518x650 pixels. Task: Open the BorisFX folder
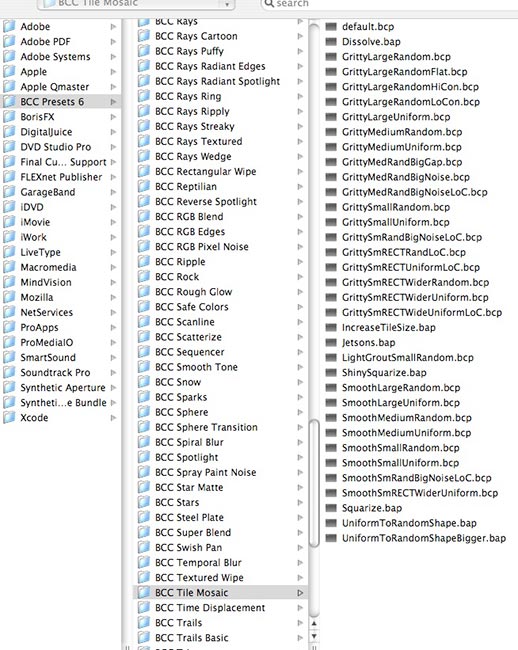click(37, 117)
